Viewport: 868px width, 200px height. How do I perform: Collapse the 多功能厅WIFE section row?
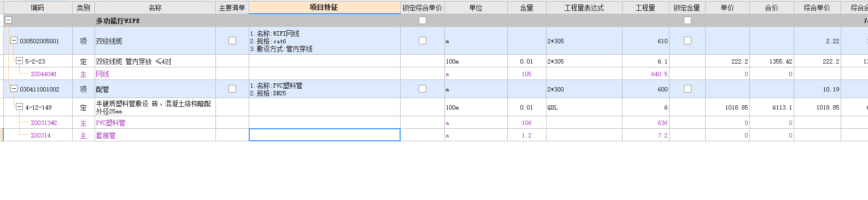coord(8,20)
